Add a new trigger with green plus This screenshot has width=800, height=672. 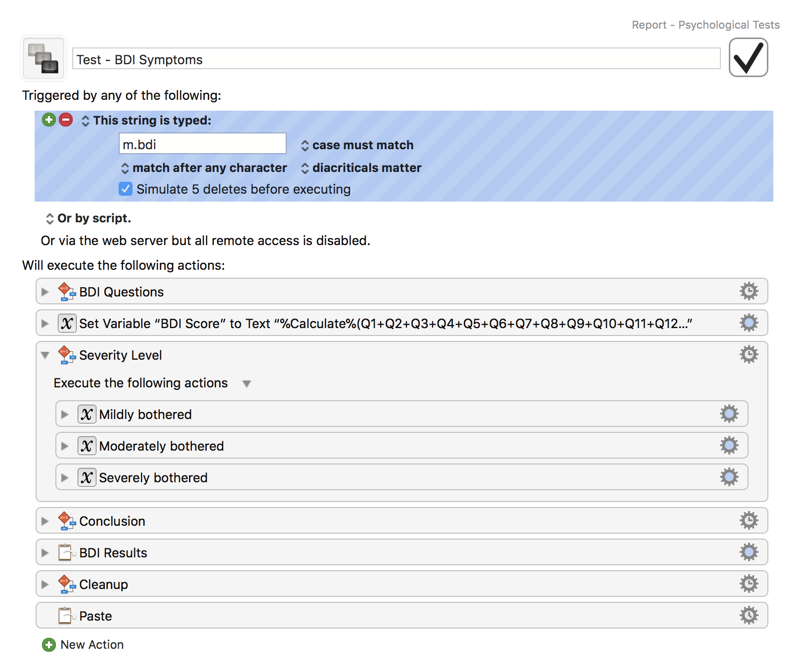(x=49, y=120)
